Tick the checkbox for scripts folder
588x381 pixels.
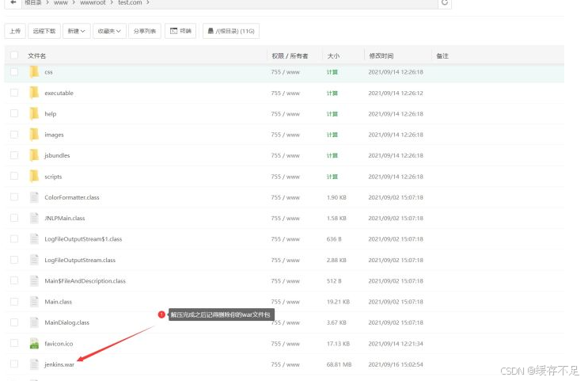tap(14, 176)
